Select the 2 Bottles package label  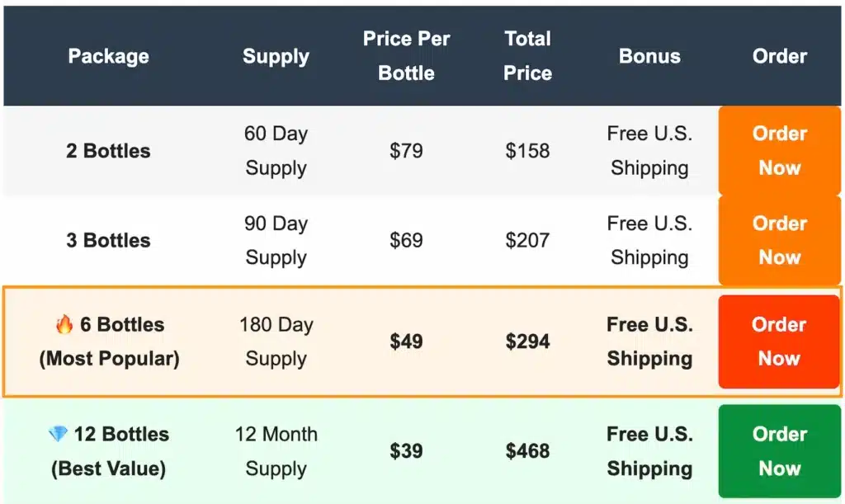[x=108, y=151]
